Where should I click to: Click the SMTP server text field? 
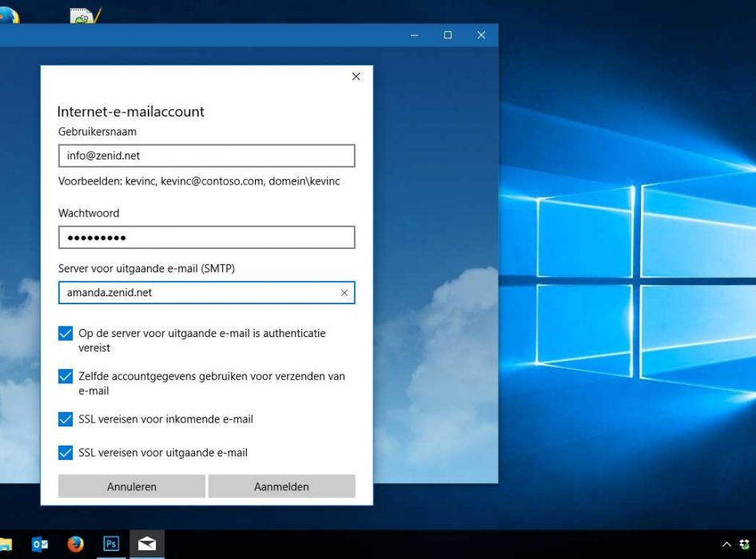coord(207,292)
